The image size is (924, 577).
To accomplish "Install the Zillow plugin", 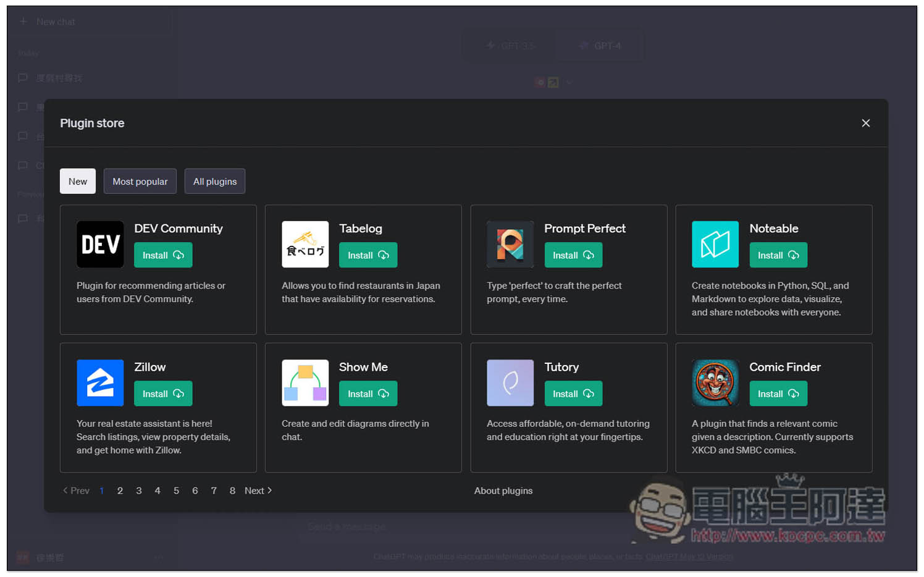I will 163,394.
